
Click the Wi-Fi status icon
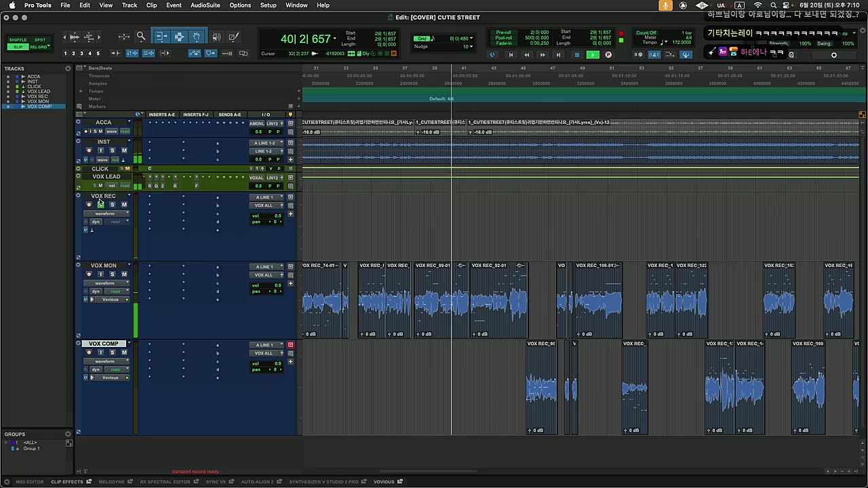[758, 5]
